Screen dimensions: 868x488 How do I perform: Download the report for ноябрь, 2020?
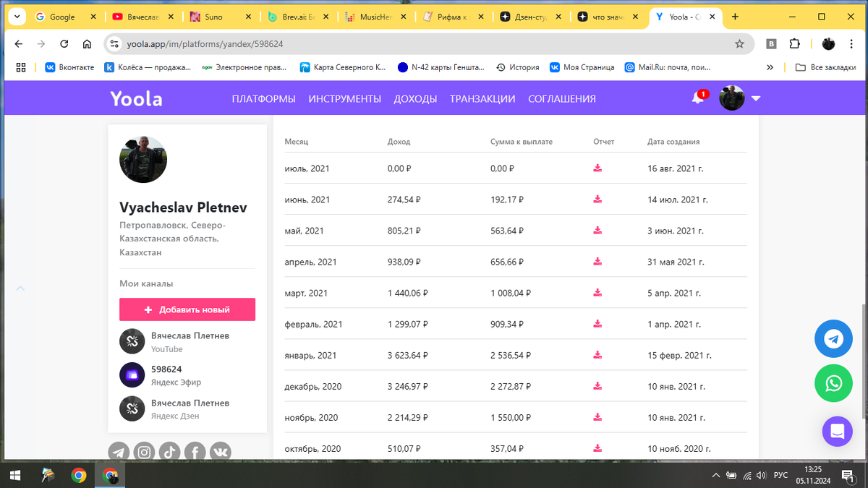pyautogui.click(x=597, y=417)
